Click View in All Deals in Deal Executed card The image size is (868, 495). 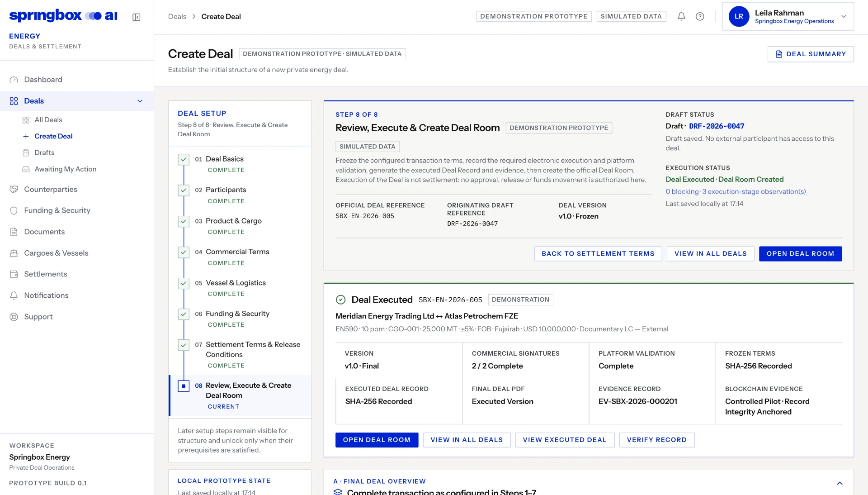(x=467, y=440)
